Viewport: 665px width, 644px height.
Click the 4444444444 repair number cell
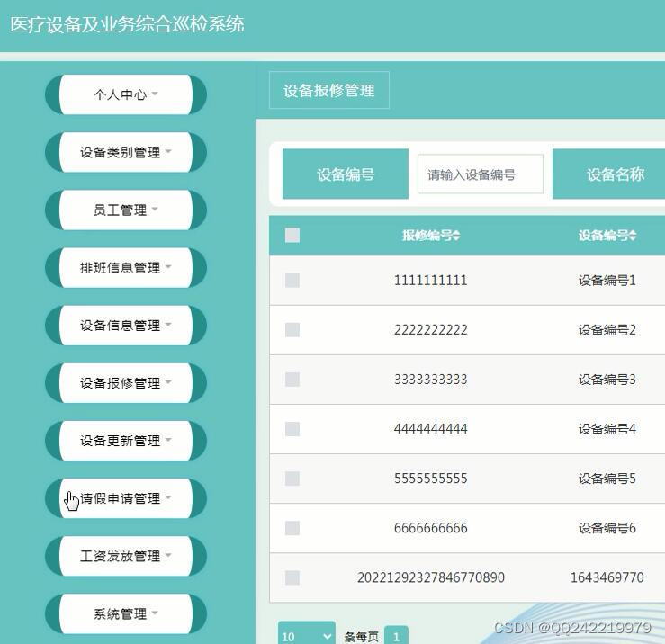(430, 429)
